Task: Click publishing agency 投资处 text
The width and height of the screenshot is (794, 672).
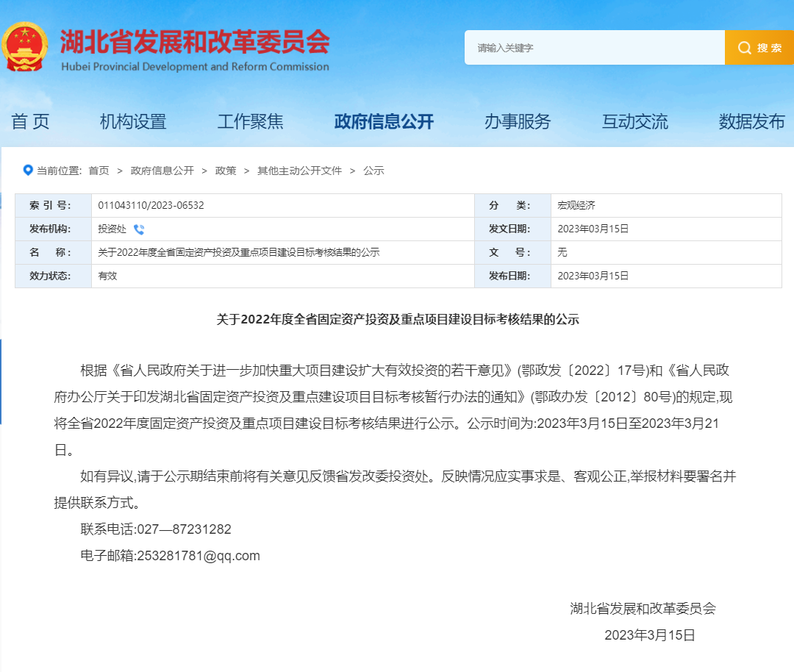Action: click(112, 229)
